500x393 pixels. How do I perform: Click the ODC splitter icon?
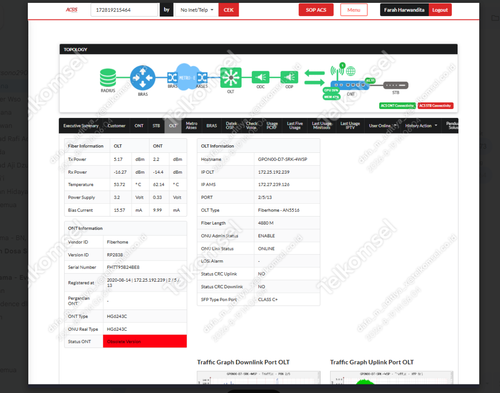(260, 77)
